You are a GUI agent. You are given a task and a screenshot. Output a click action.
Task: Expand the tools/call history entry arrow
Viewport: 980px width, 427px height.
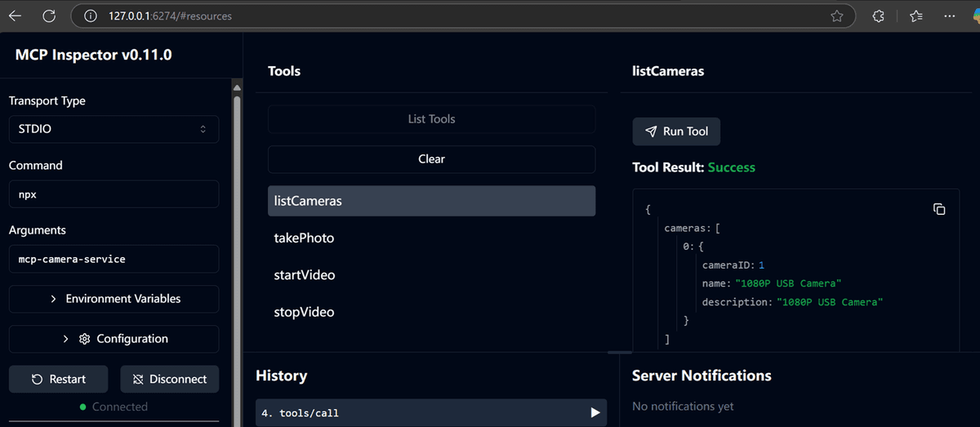click(x=595, y=413)
